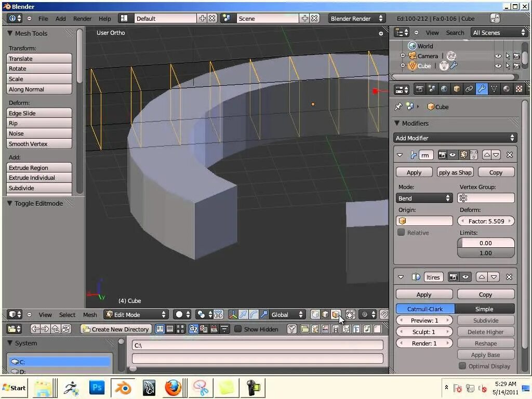Check the Show Hidden checkbox in file browser

238,329
